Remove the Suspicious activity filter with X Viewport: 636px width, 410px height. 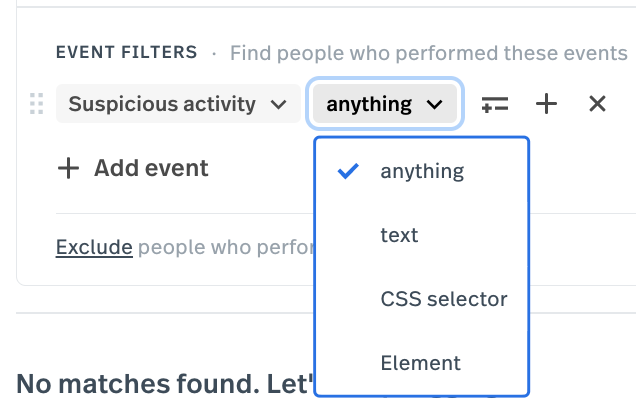[597, 104]
